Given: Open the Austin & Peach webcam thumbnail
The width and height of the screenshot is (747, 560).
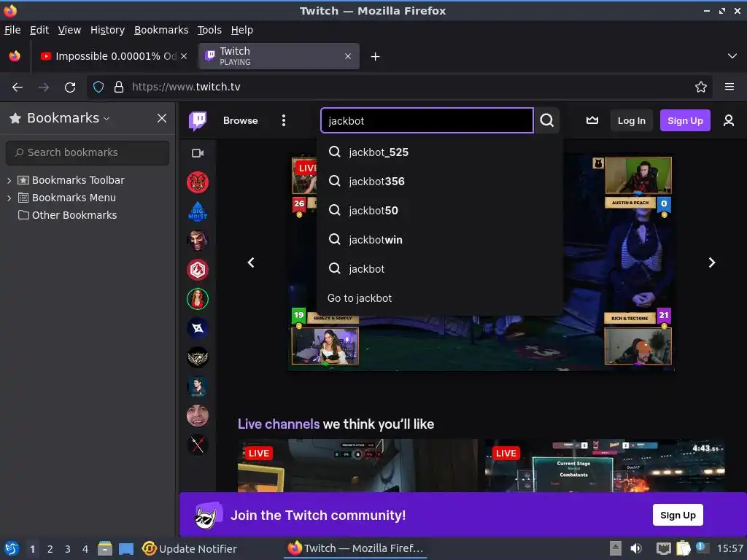Looking at the screenshot, I should point(638,175).
